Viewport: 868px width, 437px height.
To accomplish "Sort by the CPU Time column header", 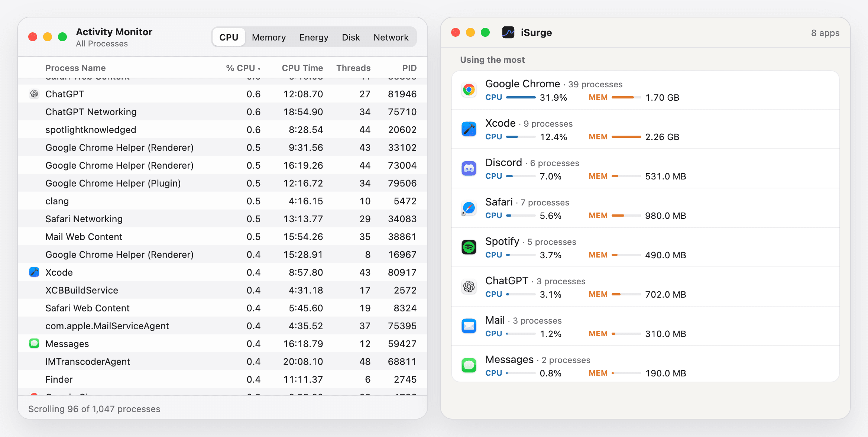I will point(302,68).
